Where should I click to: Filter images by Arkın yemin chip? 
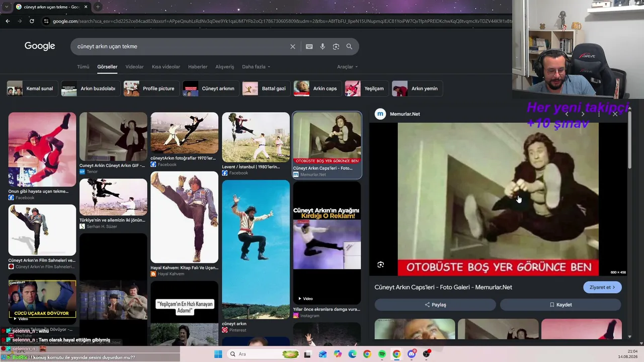417,88
